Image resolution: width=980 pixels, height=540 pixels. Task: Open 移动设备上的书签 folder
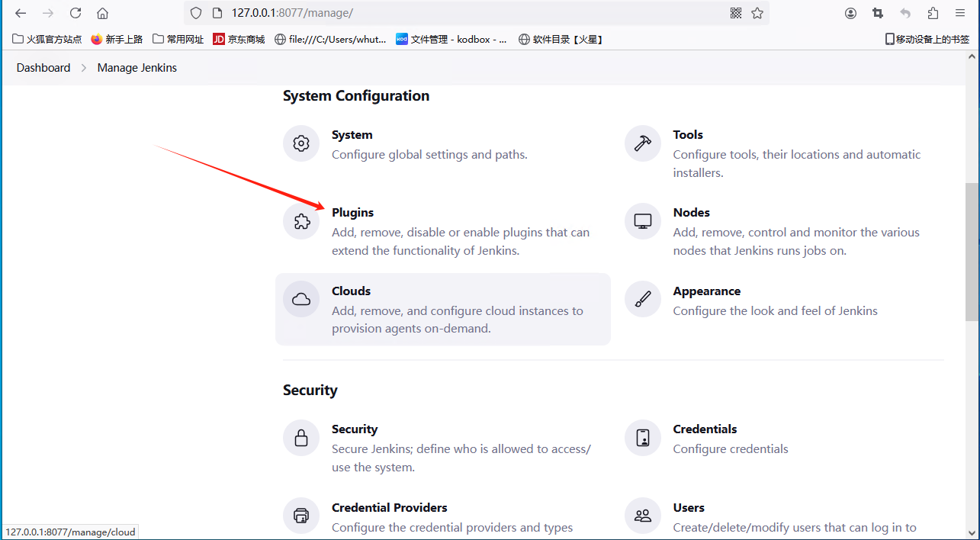pos(927,39)
